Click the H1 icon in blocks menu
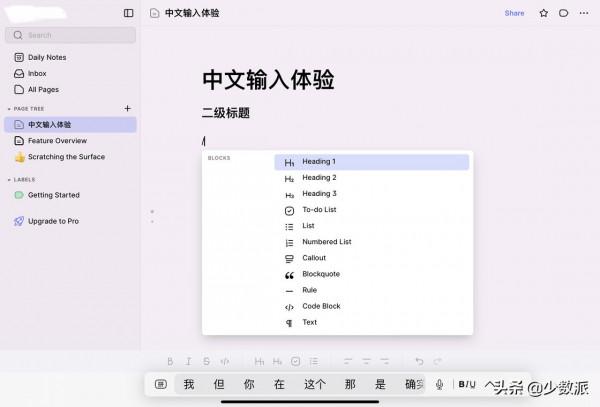The height and width of the screenshot is (407, 600). pyautogui.click(x=289, y=163)
